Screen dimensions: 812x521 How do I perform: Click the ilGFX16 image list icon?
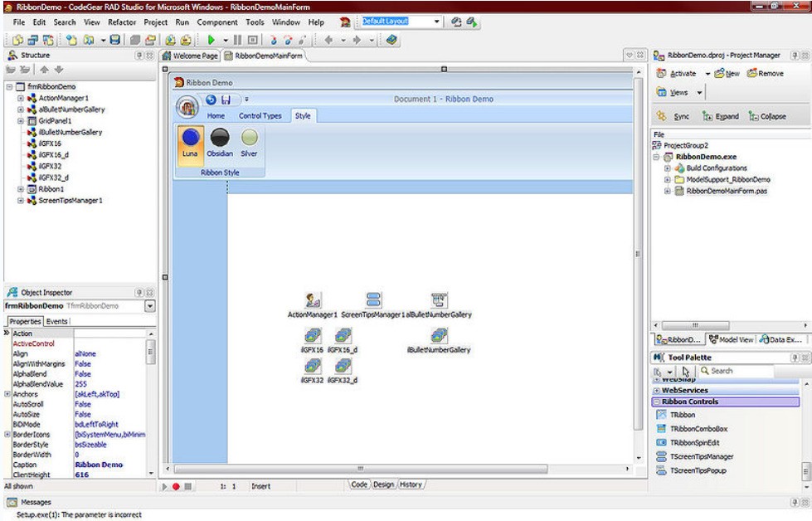[312, 336]
